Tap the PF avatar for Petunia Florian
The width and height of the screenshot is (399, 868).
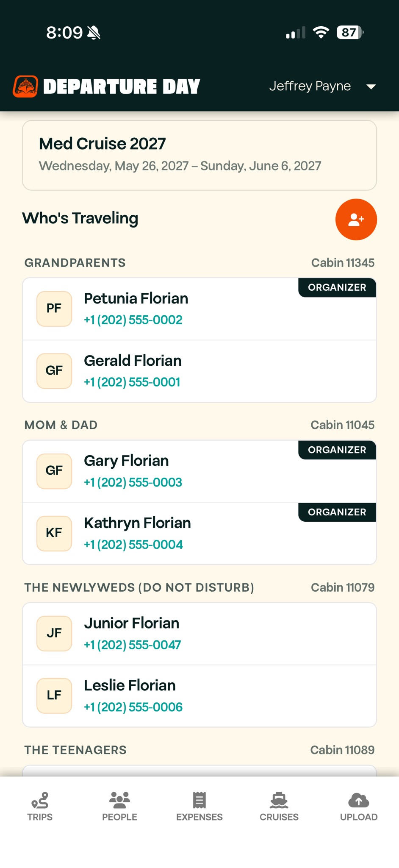[x=54, y=309]
